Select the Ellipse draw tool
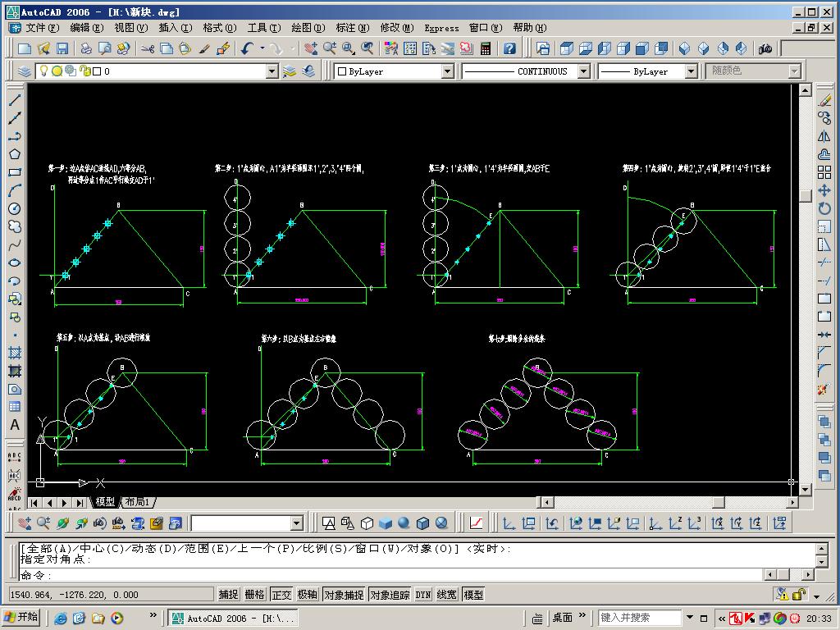840x630 pixels. pyautogui.click(x=15, y=262)
